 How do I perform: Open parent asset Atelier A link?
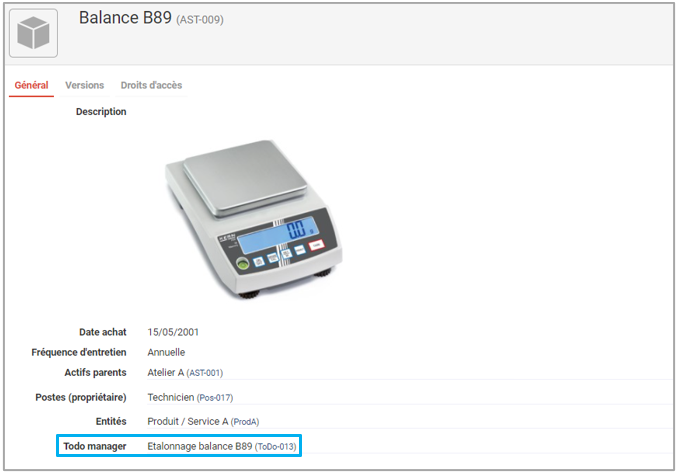coord(184,372)
